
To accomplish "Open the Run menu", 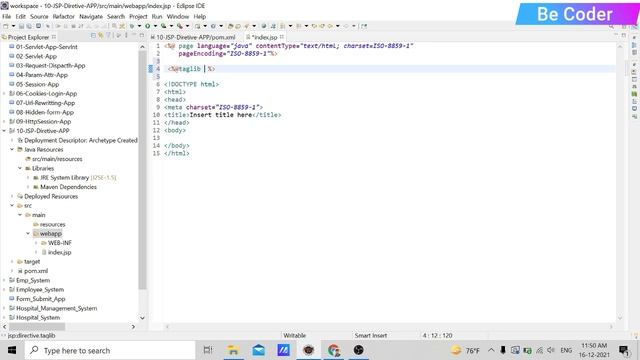I will tap(157, 16).
